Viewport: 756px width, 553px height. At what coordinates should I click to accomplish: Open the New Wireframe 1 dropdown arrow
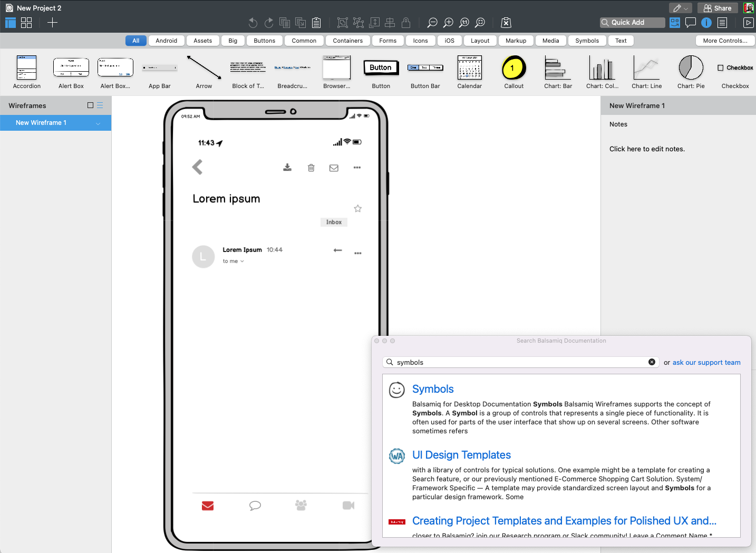coord(98,123)
